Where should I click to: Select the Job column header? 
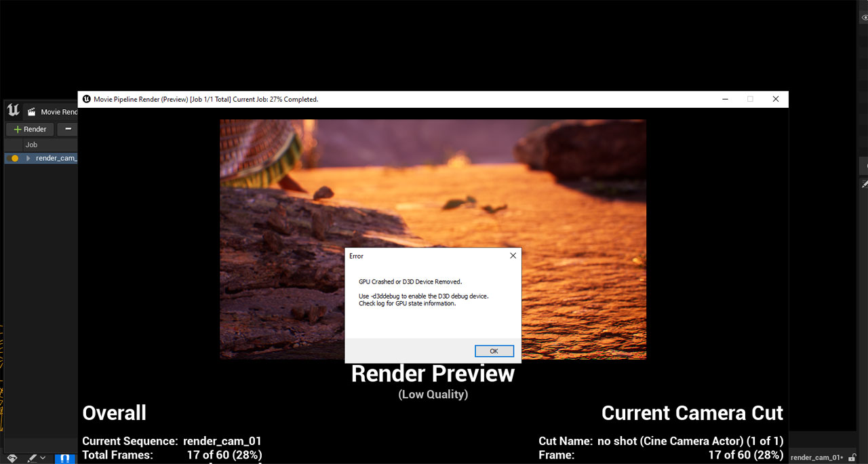point(31,144)
